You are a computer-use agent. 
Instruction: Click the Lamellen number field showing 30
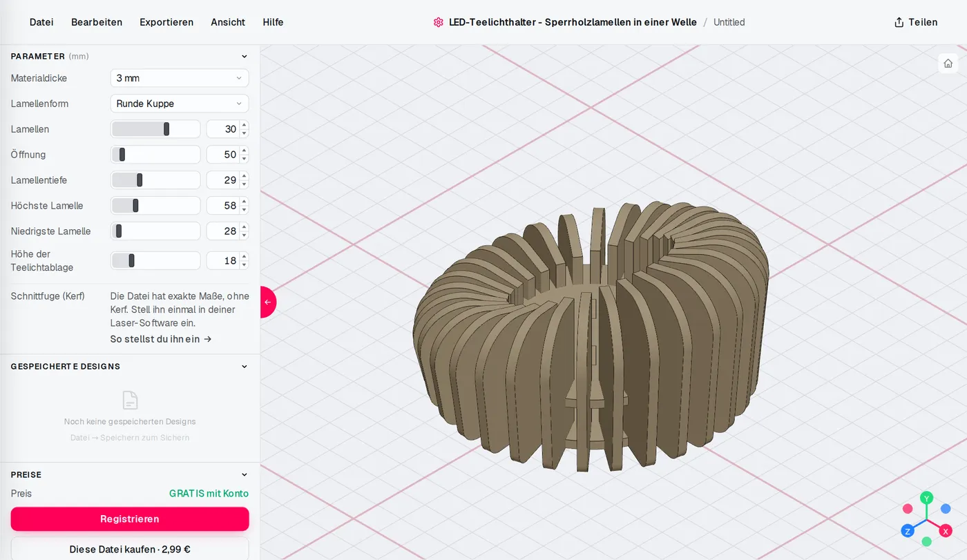(223, 129)
